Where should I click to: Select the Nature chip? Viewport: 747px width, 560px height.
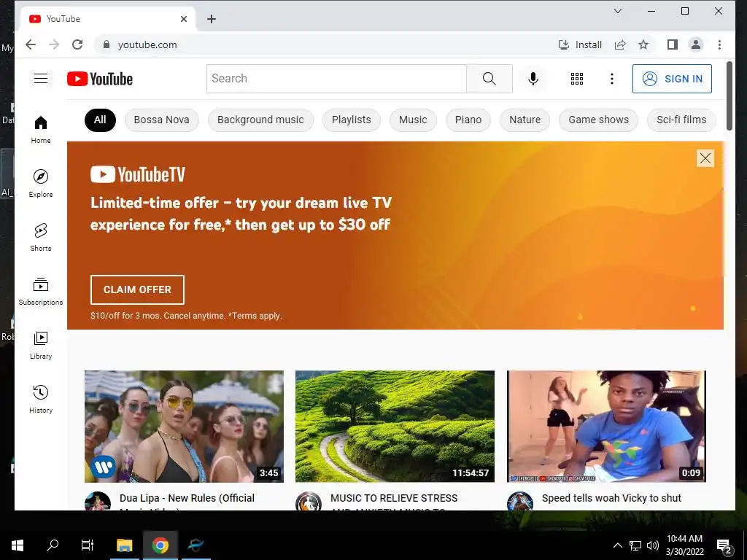[525, 120]
